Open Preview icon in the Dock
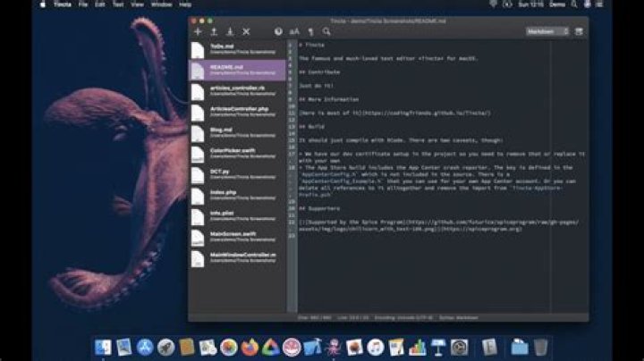Viewport: 644px width, 361px height. [123, 347]
